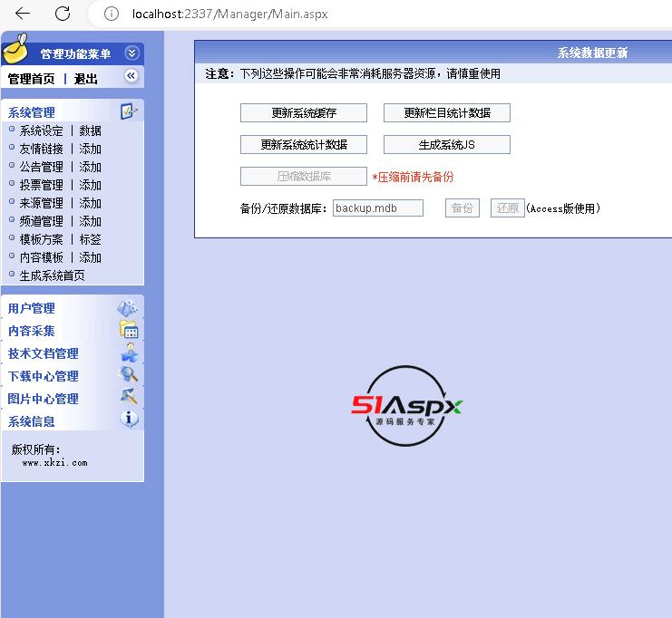Open 投票管理 menu item
This screenshot has height=618, width=672.
[x=41, y=185]
